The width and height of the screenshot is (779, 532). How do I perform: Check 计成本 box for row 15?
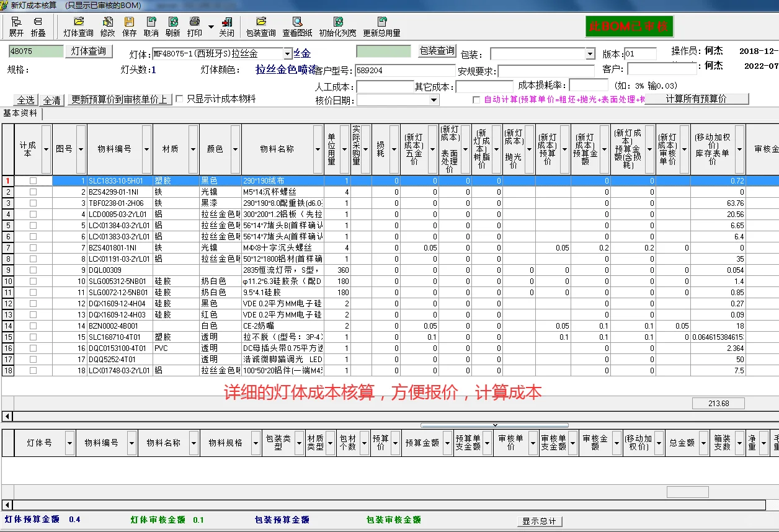(x=33, y=337)
